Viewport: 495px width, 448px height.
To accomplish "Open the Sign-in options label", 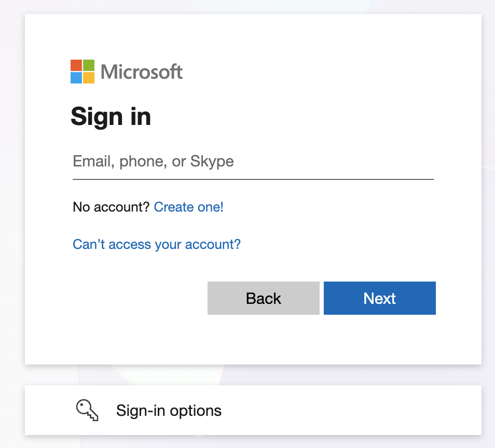I will [x=169, y=411].
